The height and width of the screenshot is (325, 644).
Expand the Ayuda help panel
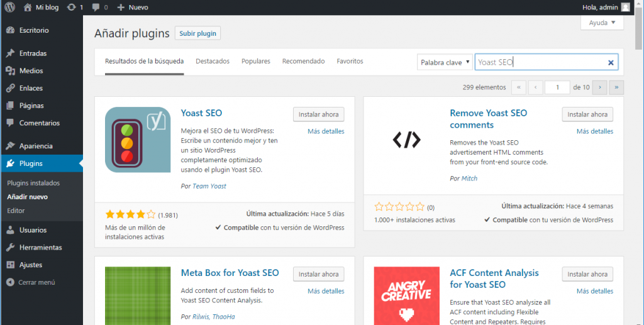coord(602,23)
